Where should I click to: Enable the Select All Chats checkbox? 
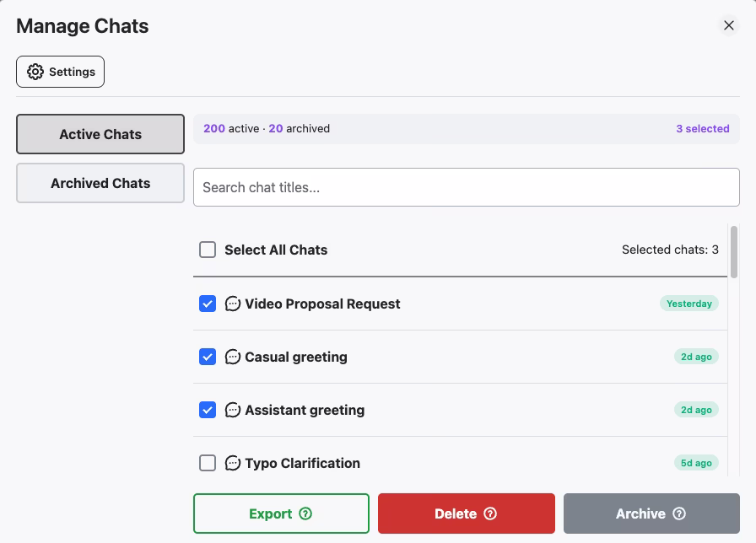tap(206, 250)
